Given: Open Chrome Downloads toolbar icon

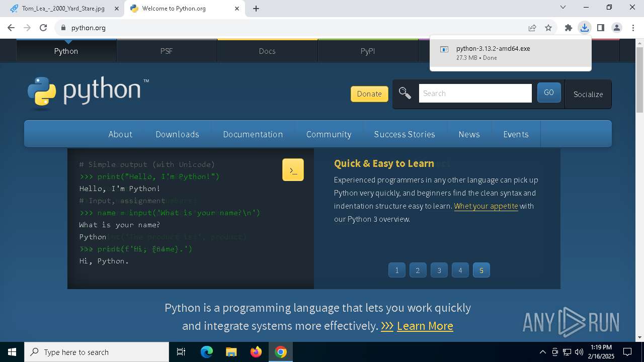Looking at the screenshot, I should click(x=584, y=28).
